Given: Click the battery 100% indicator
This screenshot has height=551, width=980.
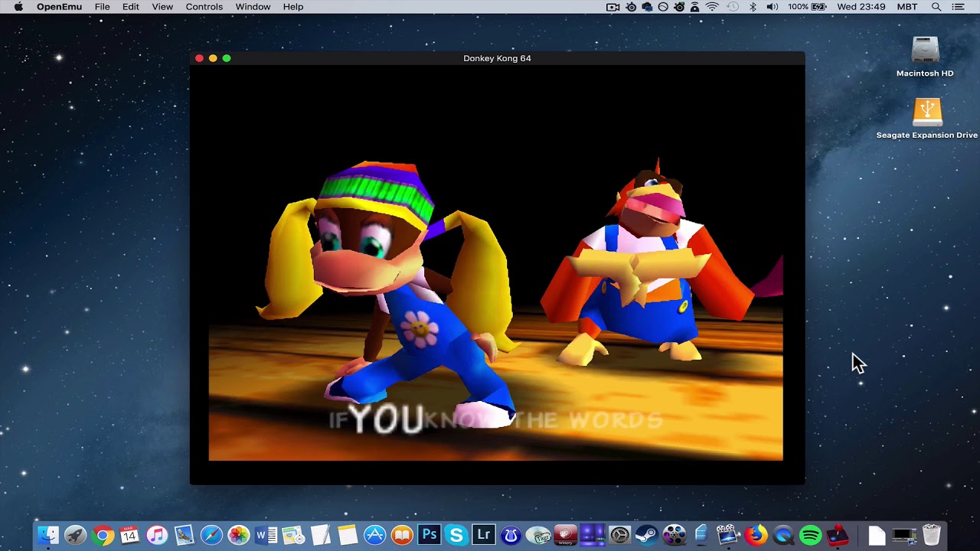Looking at the screenshot, I should click(807, 7).
